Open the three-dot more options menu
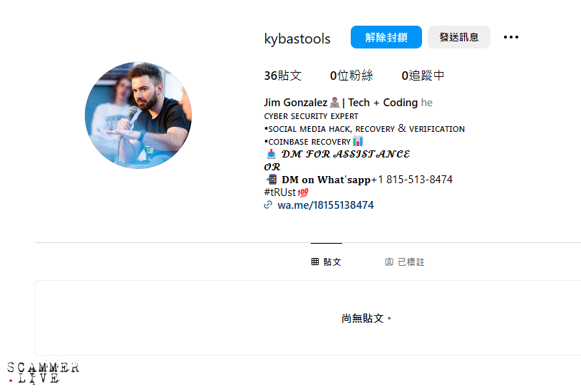581x392 pixels. pyautogui.click(x=511, y=37)
